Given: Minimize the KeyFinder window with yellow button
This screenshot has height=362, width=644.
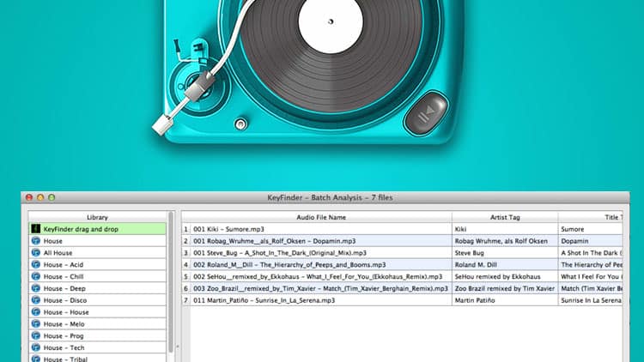Looking at the screenshot, I should [x=40, y=197].
